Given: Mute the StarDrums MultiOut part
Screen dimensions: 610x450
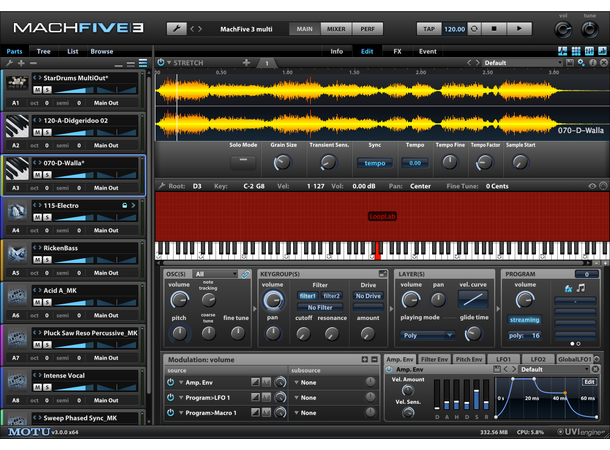Looking at the screenshot, I should [37, 90].
